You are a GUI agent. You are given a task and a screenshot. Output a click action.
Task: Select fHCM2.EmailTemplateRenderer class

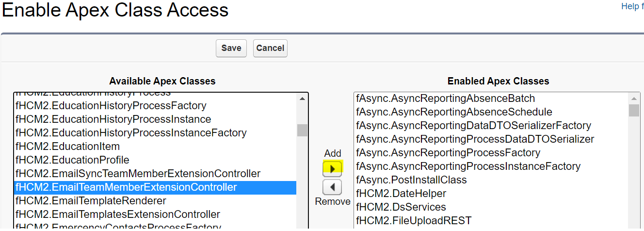tap(91, 201)
